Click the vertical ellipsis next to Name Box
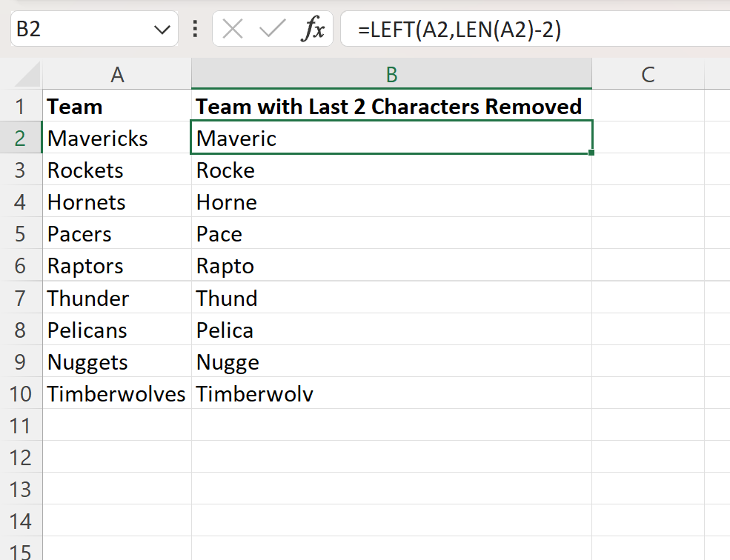Image resolution: width=730 pixels, height=560 pixels. click(x=194, y=29)
